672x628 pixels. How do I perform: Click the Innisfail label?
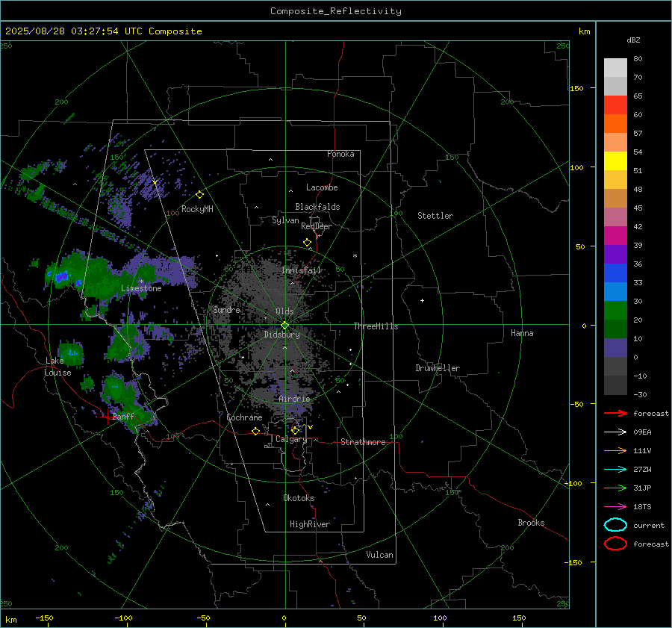302,270
